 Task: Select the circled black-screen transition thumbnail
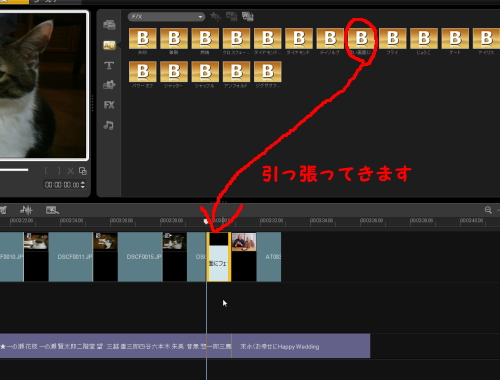(362, 39)
